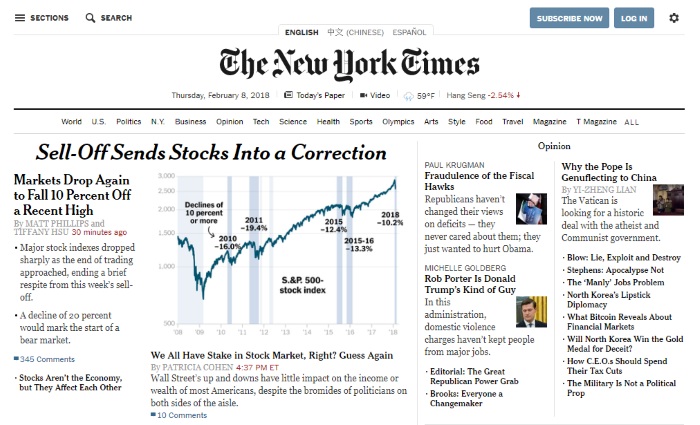Open 'Fraudulence of the Fiscal Hawks' article
Viewport: 700px width, 425px height.
[479, 181]
